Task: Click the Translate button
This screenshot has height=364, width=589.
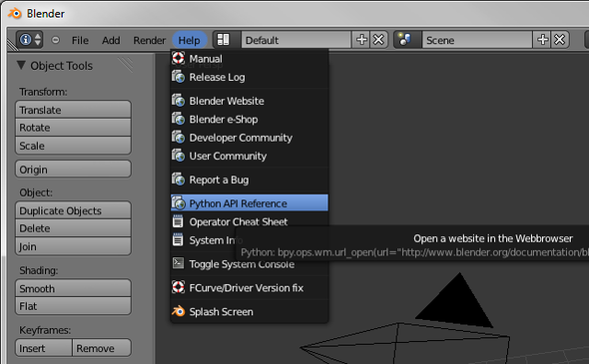Action: coord(73,110)
